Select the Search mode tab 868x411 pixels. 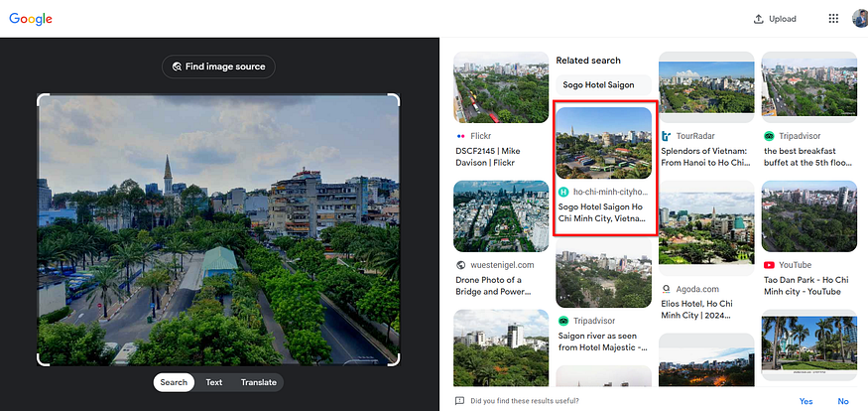(174, 382)
